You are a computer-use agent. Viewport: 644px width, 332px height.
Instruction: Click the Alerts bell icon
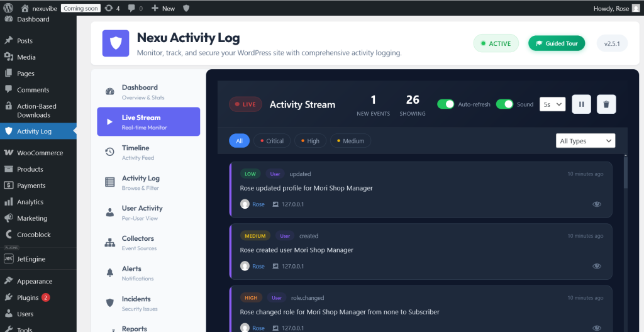[x=109, y=272]
